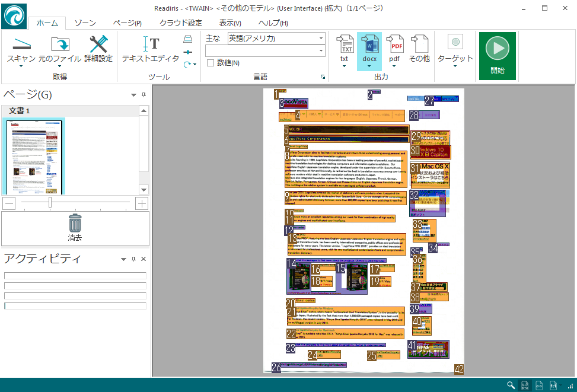This screenshot has height=392, width=577.
Task: Click the perspective correction icon in ツール
Action: click(187, 39)
